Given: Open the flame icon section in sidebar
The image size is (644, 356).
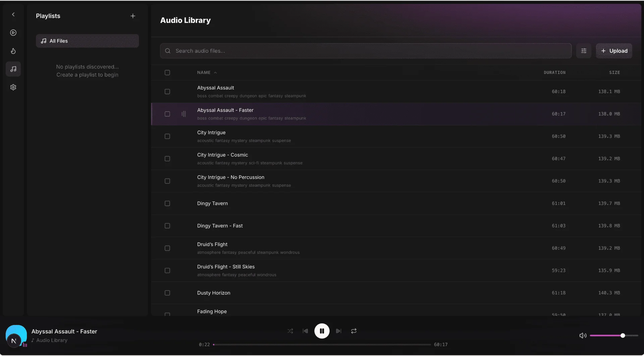Looking at the screenshot, I should [x=13, y=51].
